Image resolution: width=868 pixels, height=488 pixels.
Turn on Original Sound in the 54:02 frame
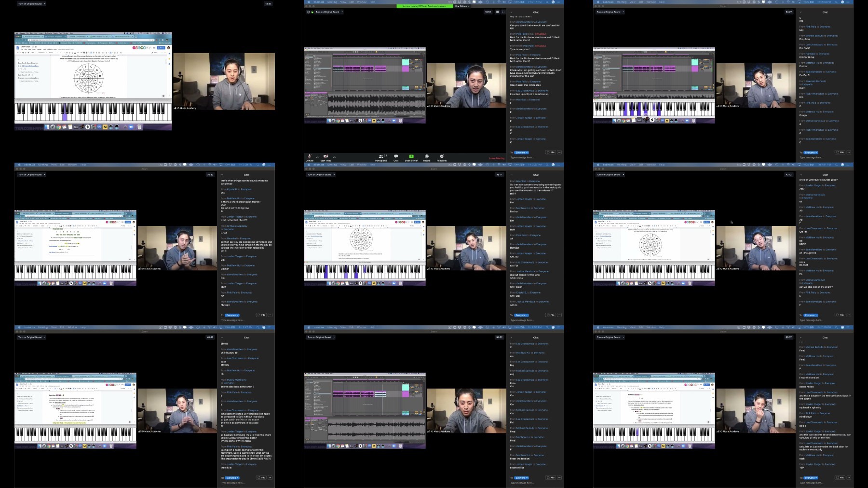tap(319, 337)
